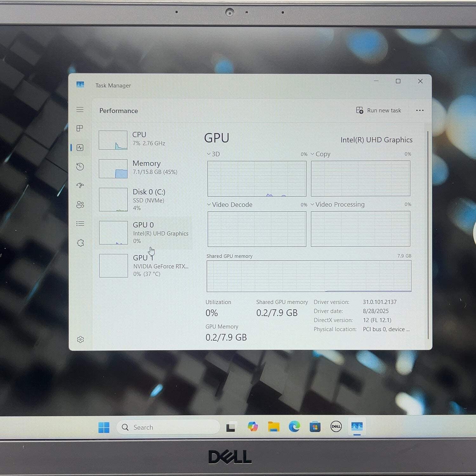The image size is (476, 476).
Task: Click GPU Memory 0.2/7.9 GB value
Action: (226, 337)
